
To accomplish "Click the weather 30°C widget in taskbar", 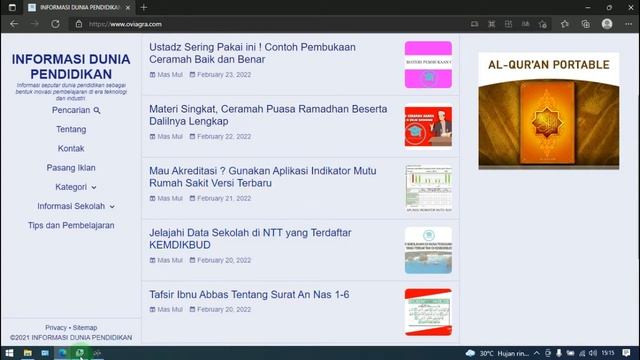I will point(497,353).
